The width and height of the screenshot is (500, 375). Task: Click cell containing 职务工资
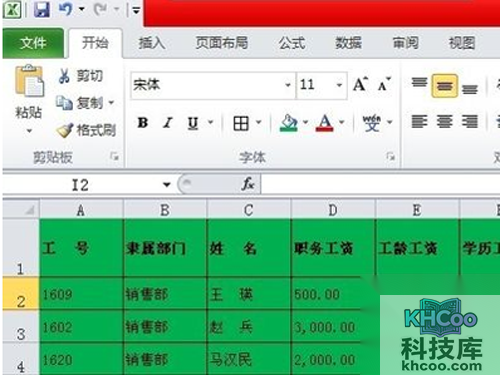pyautogui.click(x=333, y=248)
